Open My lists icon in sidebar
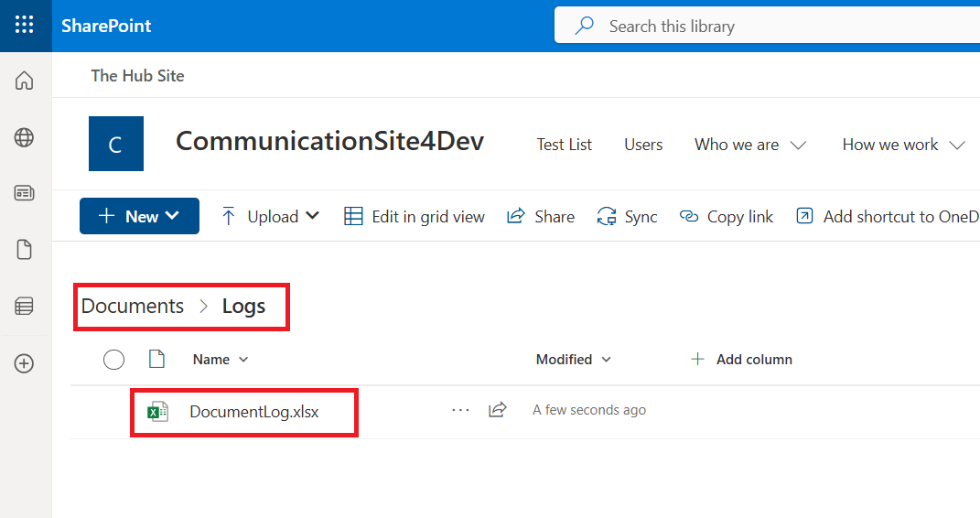 coord(25,307)
